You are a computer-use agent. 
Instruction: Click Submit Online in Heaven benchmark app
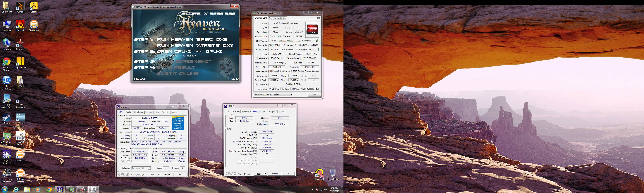pos(178,74)
